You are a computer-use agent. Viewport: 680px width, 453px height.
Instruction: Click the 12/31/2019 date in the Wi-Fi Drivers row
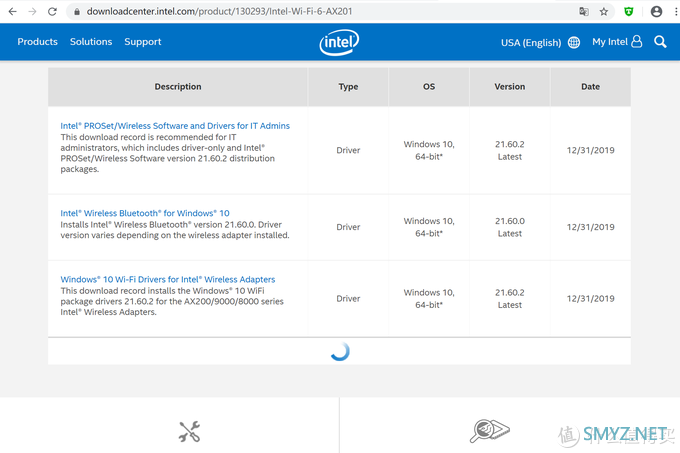pos(590,299)
